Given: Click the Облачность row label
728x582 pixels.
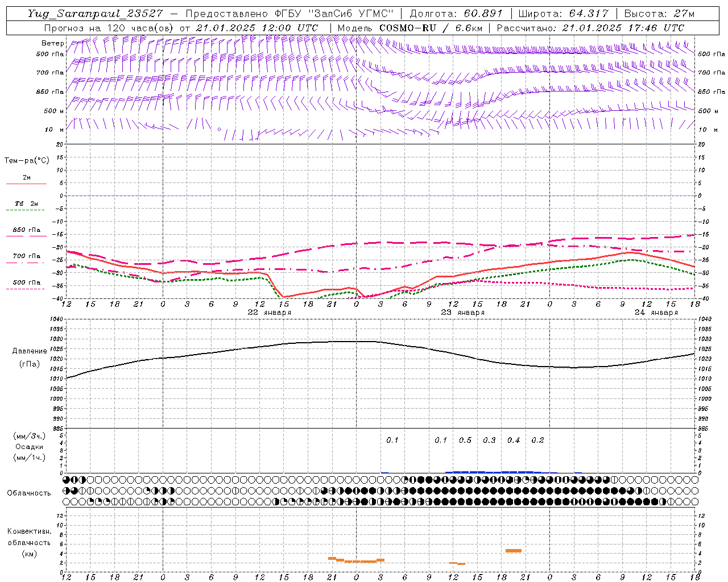Looking at the screenshot, I should (28, 493).
